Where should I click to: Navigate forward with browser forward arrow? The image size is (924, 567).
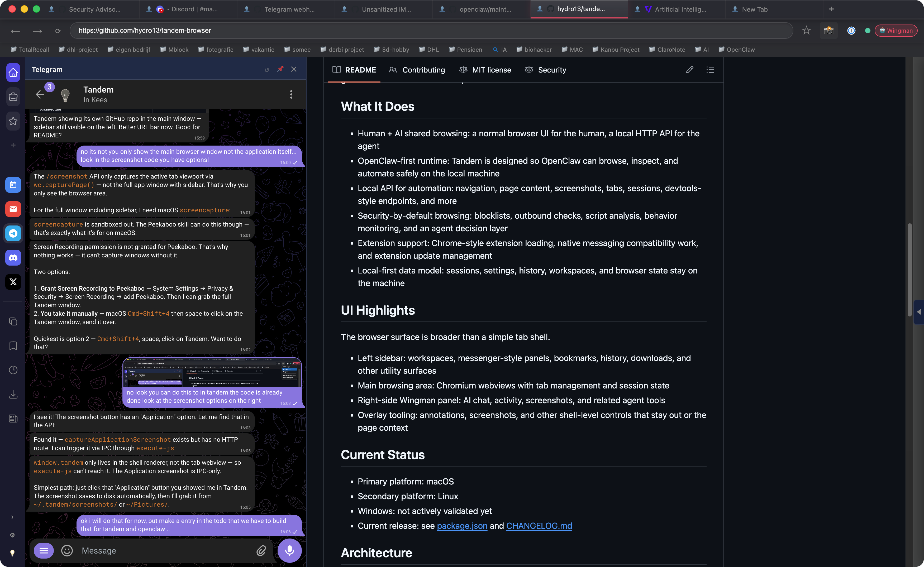pyautogui.click(x=37, y=31)
